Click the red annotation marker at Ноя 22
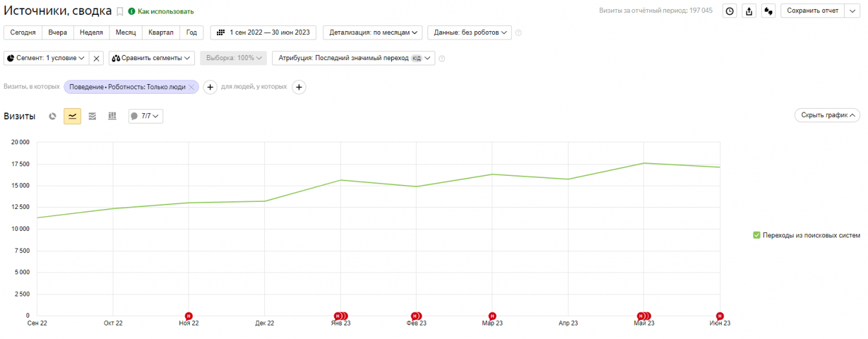868x339 pixels. point(189,316)
